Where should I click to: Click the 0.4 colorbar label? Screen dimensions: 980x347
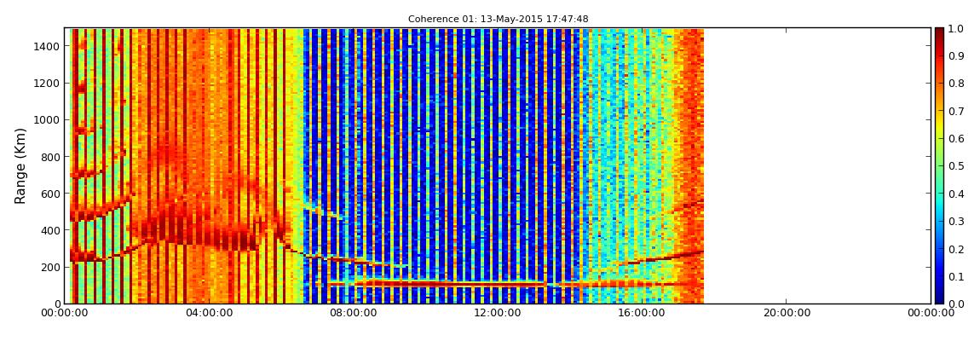coord(957,194)
